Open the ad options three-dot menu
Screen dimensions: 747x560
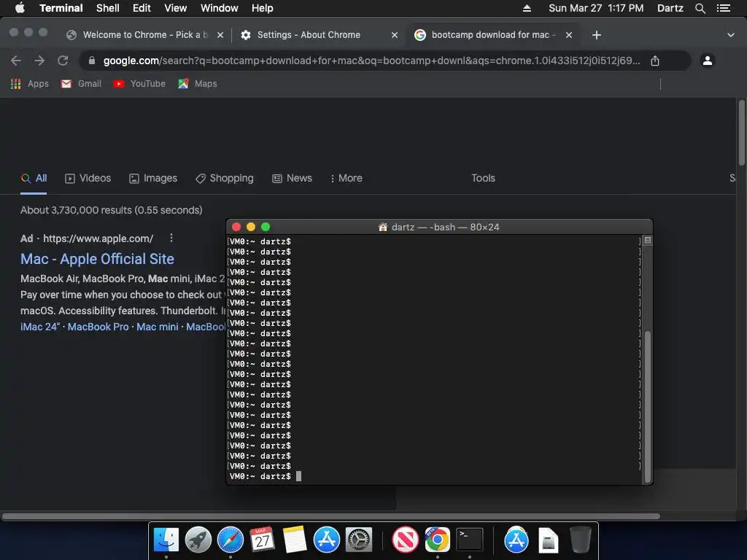tap(171, 238)
